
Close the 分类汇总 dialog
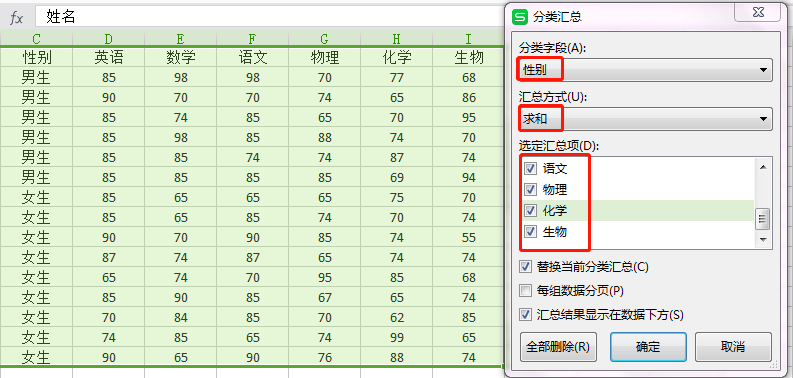(757, 12)
